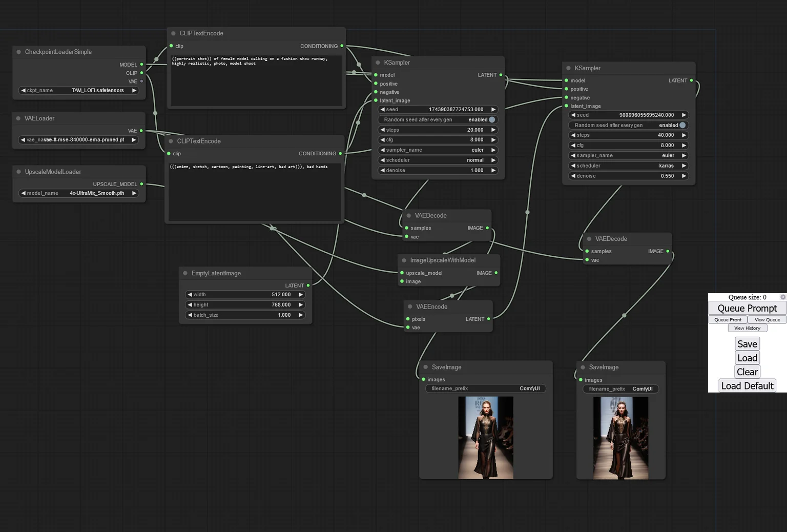Click the Load Default button
The width and height of the screenshot is (787, 532).
click(747, 385)
